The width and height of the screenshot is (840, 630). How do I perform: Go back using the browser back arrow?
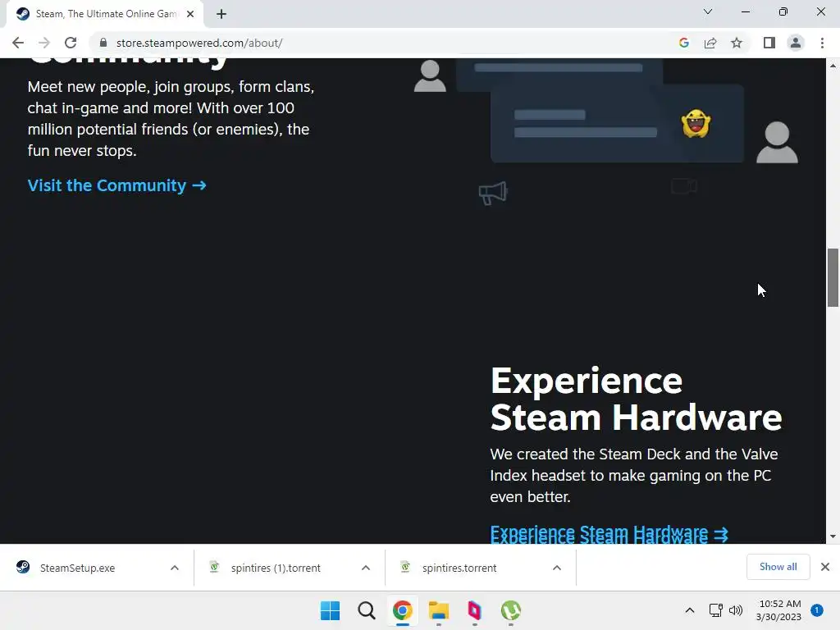point(18,43)
